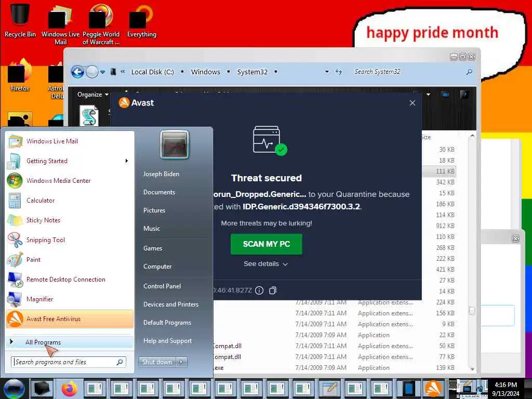Open Firefox desktop shortcut
Screen dimensions: 532x399
(x=20, y=75)
